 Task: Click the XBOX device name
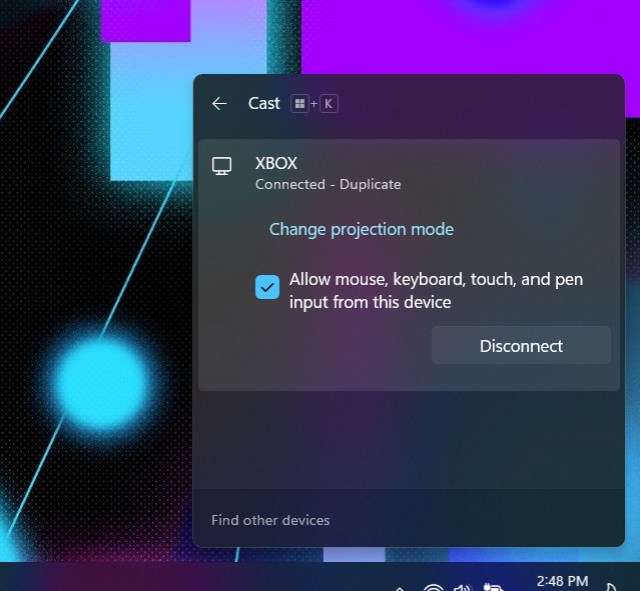[x=276, y=163]
